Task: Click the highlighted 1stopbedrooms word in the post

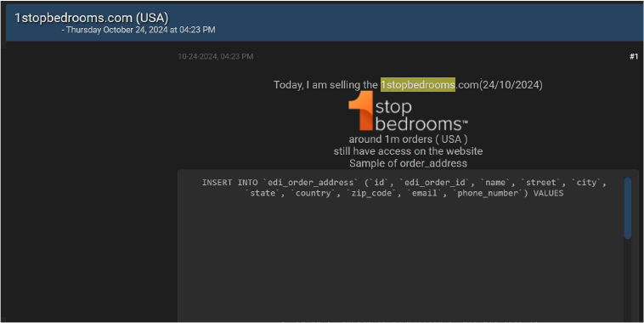Action: click(418, 85)
